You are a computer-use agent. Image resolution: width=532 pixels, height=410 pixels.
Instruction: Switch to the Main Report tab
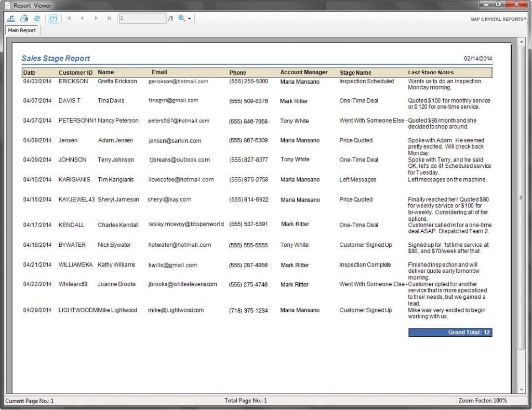point(21,30)
